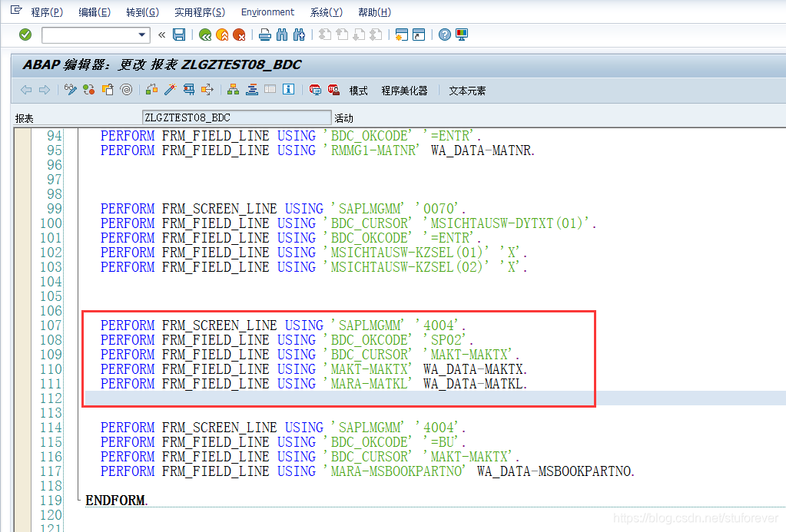Click the green Back icon
786x532 pixels.
tap(205, 35)
